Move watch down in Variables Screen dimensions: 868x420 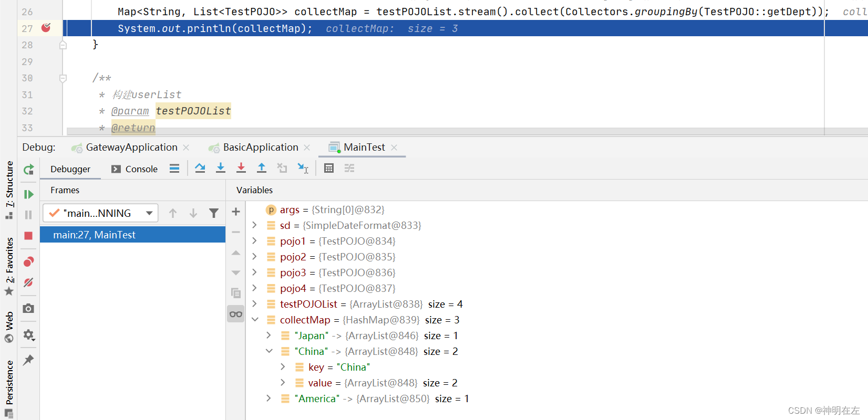coord(236,273)
